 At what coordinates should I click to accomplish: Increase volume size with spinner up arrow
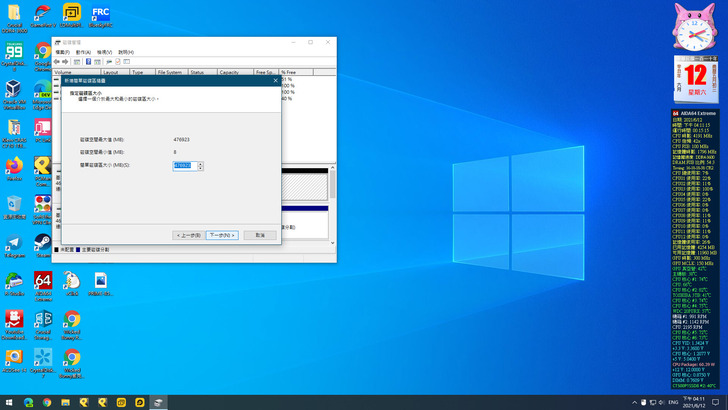click(x=200, y=163)
